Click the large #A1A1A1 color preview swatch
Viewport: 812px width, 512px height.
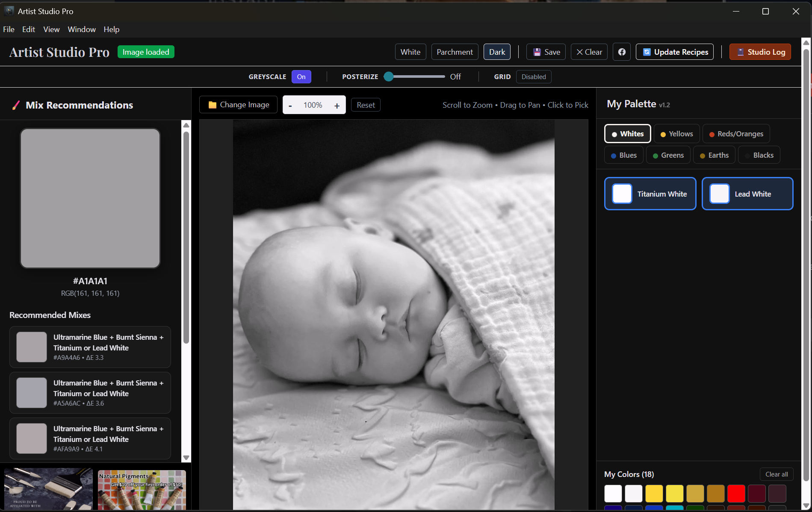click(x=90, y=198)
